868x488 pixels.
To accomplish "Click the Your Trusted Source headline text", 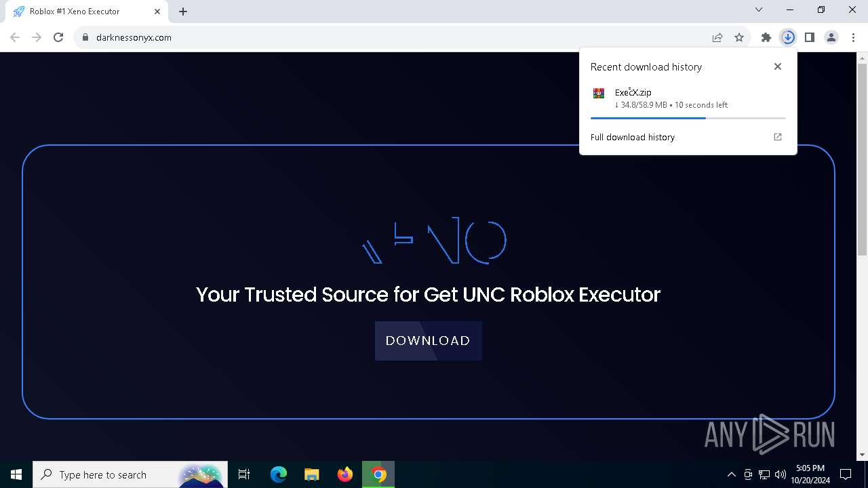I will (x=428, y=295).
